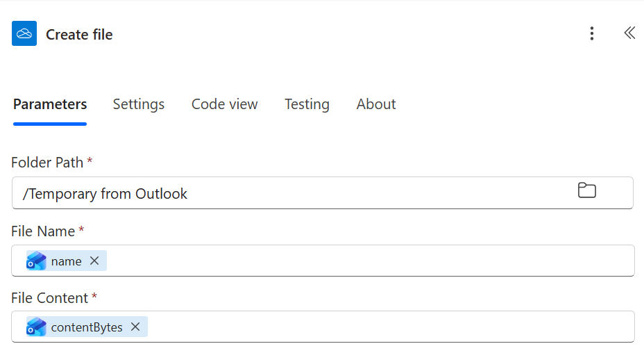Remove the name token from File Name
The image size is (644, 353).
tap(94, 261)
